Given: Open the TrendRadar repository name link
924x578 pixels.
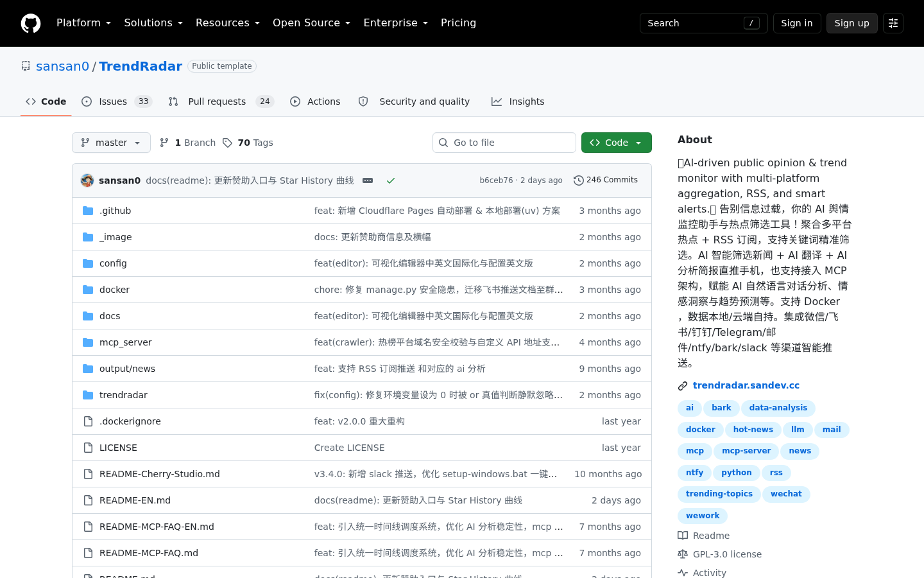Looking at the screenshot, I should (141, 66).
